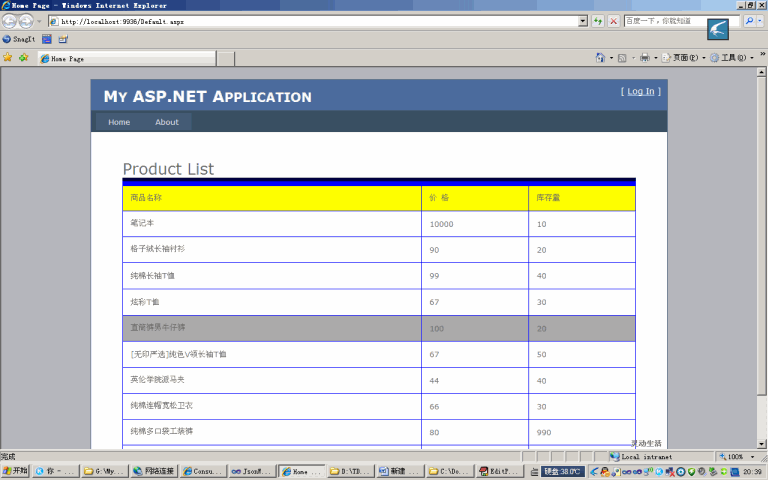Click the Print icon in command bar

(645, 58)
